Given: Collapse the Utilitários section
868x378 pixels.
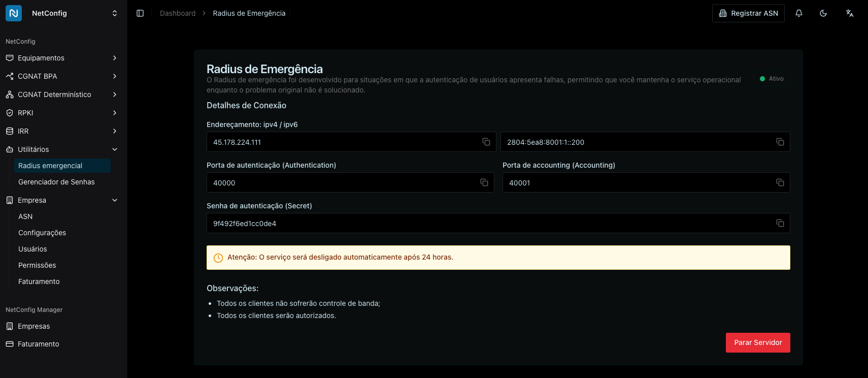Looking at the screenshot, I should [62, 149].
